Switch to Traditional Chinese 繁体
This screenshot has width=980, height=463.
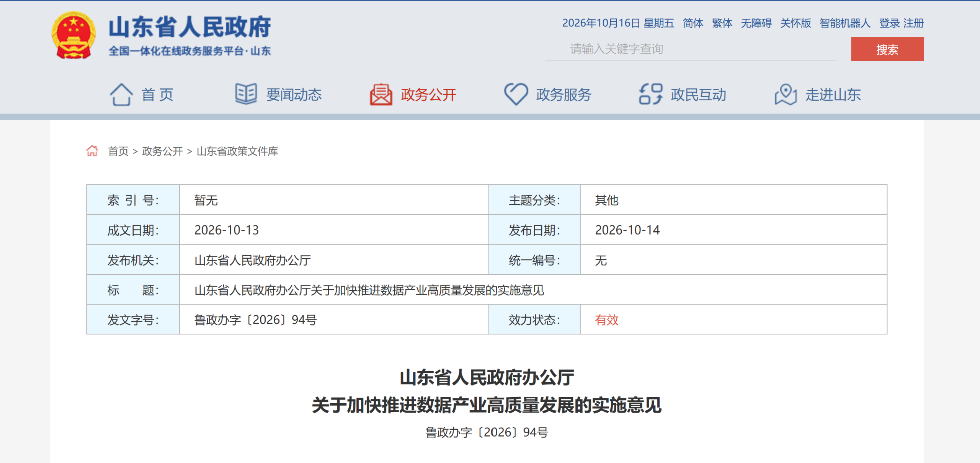pyautogui.click(x=722, y=23)
